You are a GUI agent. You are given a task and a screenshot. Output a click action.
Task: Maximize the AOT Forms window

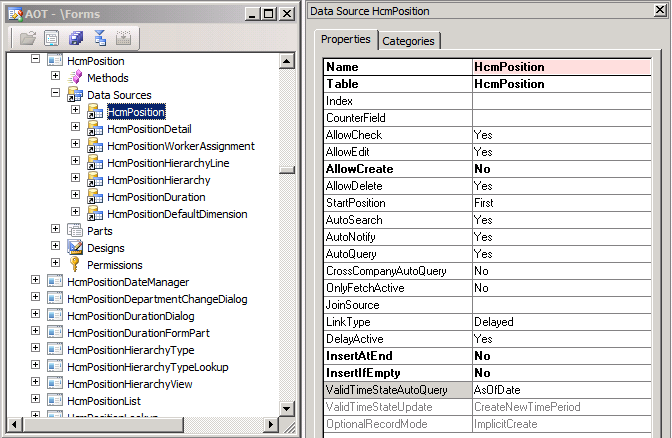(269, 14)
